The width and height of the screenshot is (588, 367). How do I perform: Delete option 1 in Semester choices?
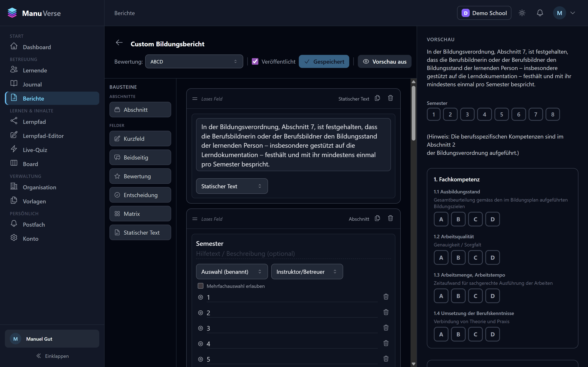(x=386, y=297)
